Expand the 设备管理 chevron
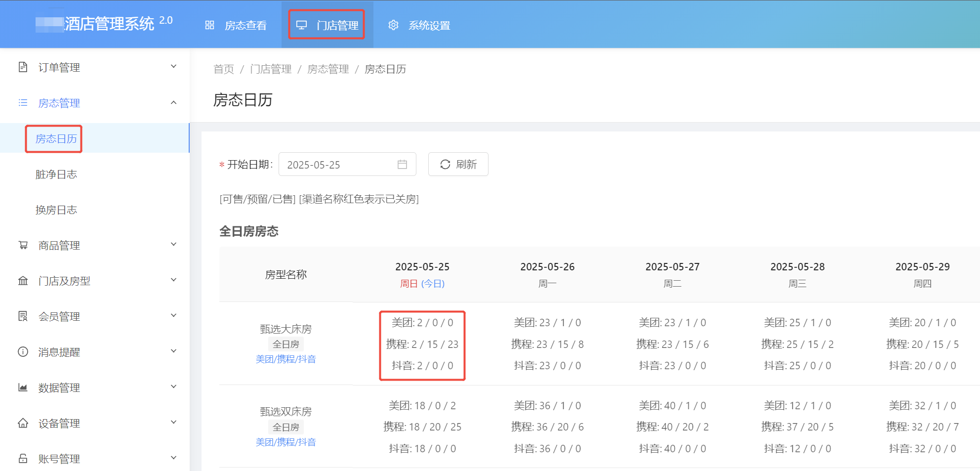 tap(173, 423)
